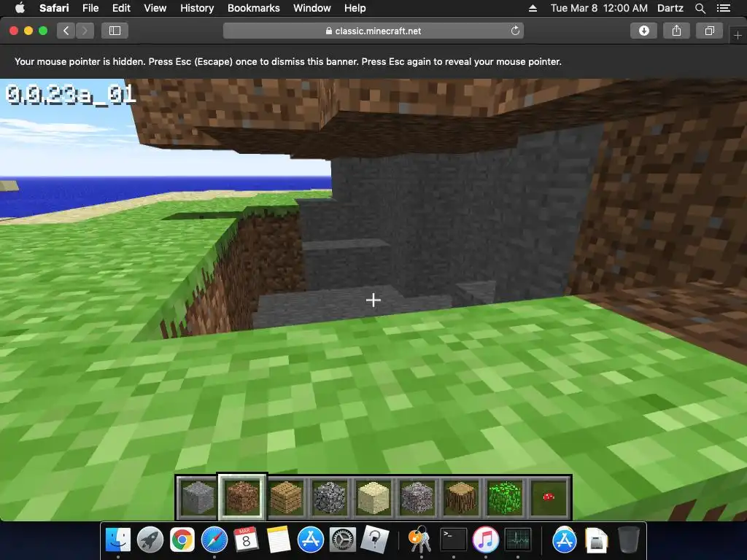
Task: Go forward in Safari history
Action: coord(85,31)
